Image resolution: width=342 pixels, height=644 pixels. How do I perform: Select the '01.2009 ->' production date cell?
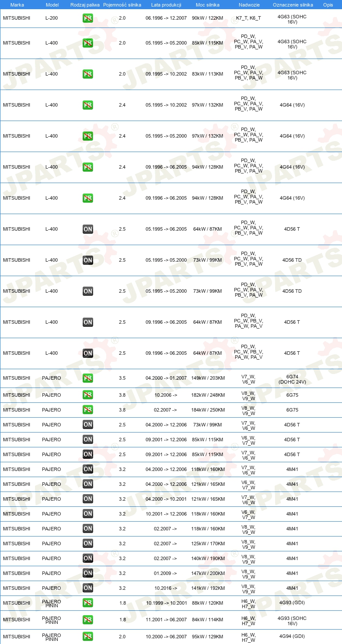tap(166, 573)
